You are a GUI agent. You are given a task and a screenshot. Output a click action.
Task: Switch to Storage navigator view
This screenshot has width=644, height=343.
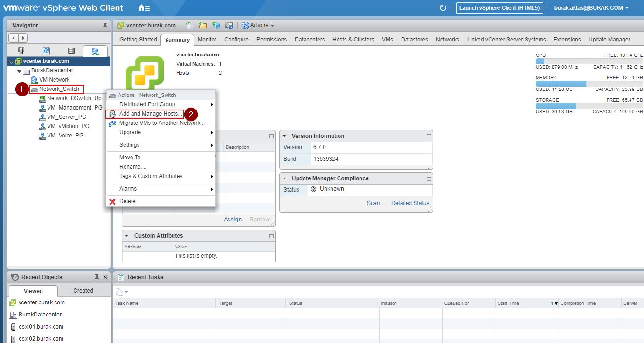click(x=71, y=51)
